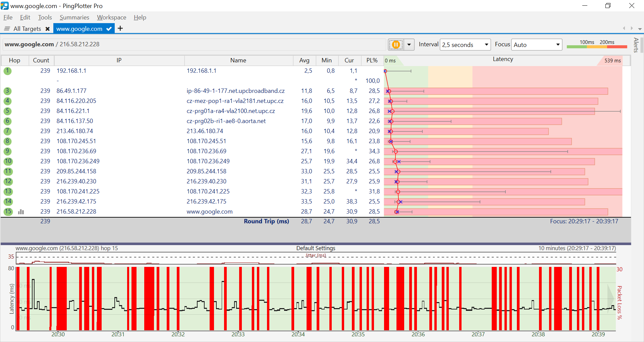Click the 0 ms latency scale minimum
Image resolution: width=644 pixels, height=342 pixels.
tap(390, 61)
